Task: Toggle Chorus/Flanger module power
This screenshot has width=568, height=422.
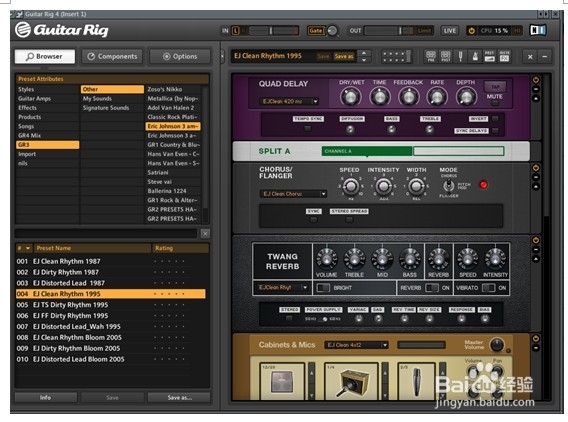Action: click(x=536, y=168)
